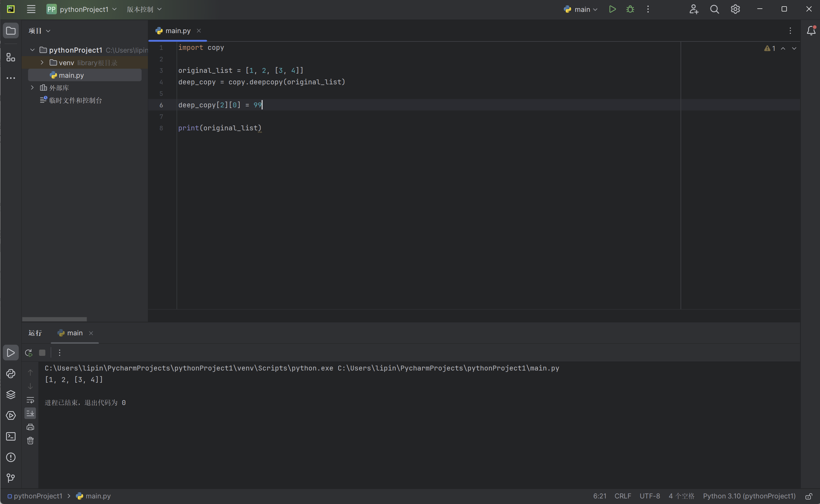
Task: Click main.py breadcrumb in status bar
Action: [x=93, y=496]
